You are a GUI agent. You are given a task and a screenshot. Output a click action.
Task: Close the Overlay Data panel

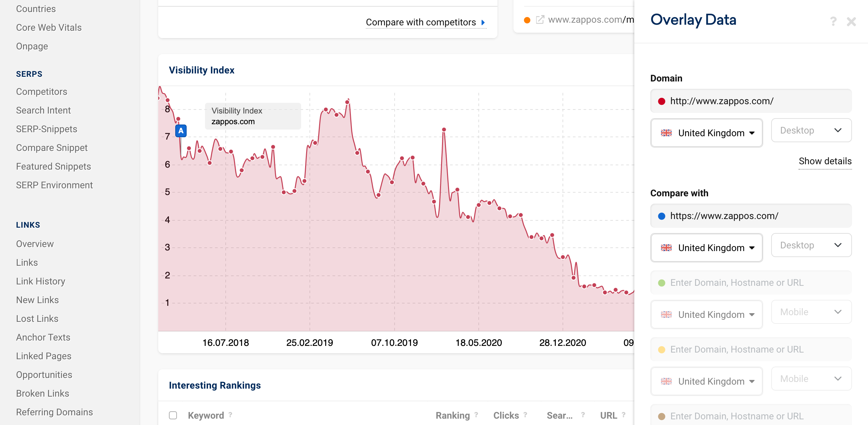(x=851, y=22)
